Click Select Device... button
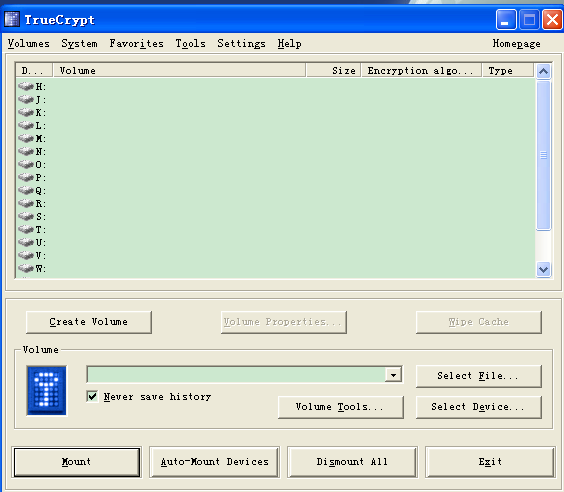The width and height of the screenshot is (564, 492). (479, 407)
